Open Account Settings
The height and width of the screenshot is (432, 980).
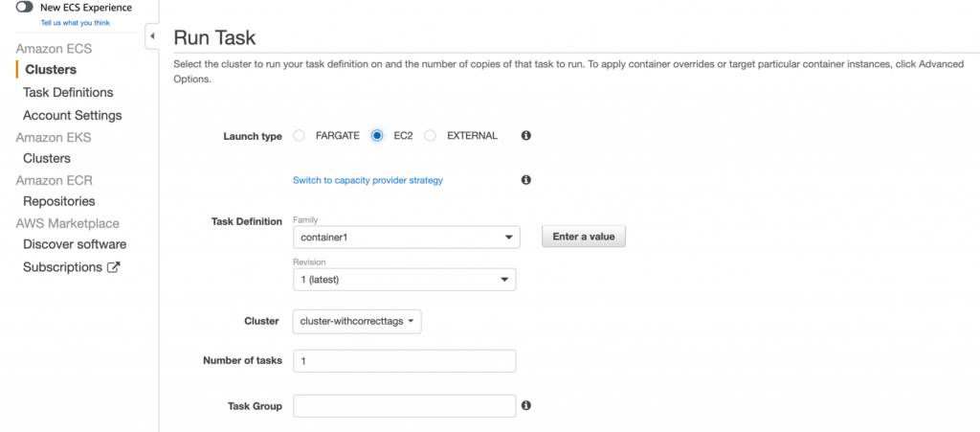[73, 116]
